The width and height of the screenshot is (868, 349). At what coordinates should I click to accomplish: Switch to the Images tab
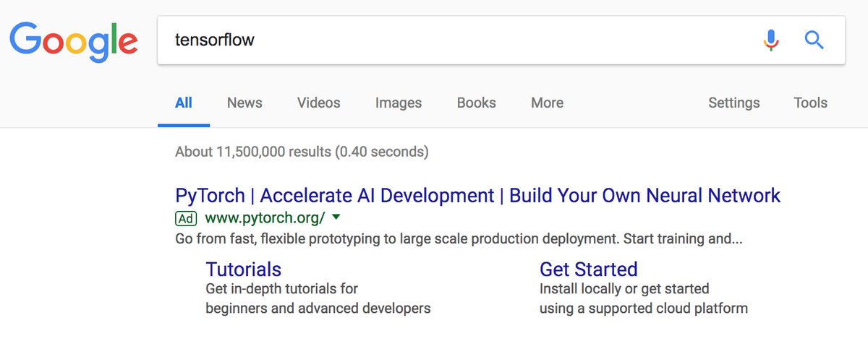[x=399, y=103]
